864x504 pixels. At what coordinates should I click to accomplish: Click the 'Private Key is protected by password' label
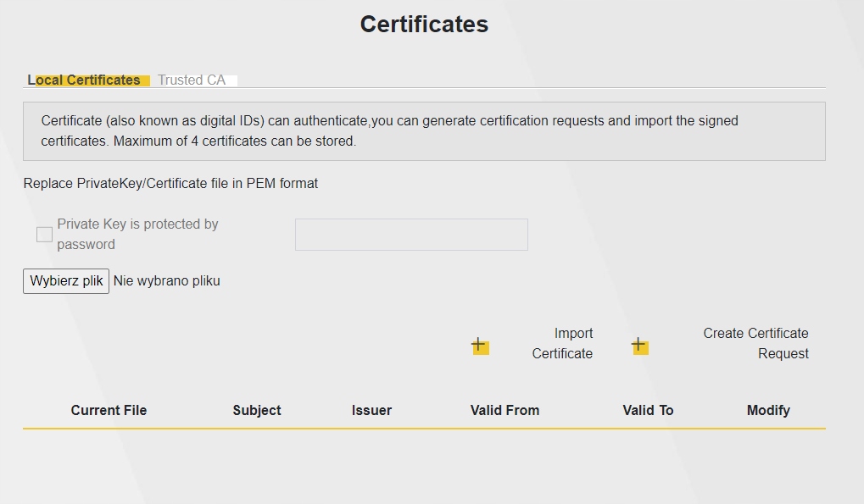(137, 235)
